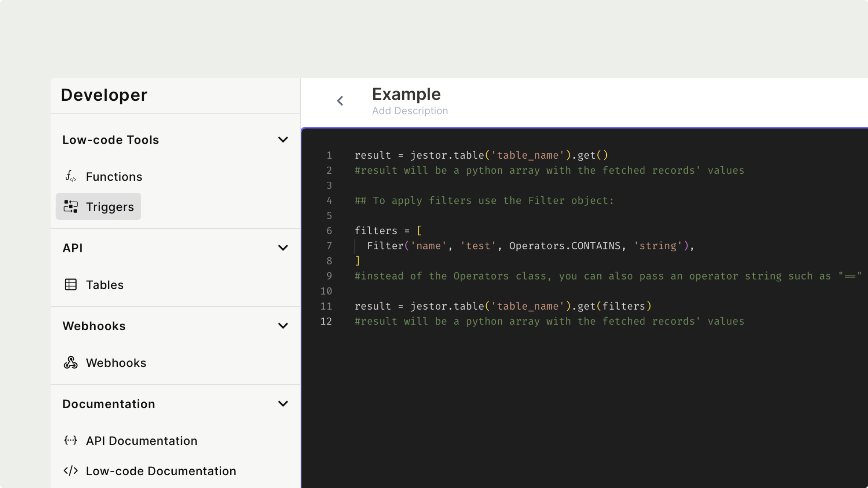Click the Triggers icon in sidebar
The height and width of the screenshot is (488, 868).
coord(70,207)
